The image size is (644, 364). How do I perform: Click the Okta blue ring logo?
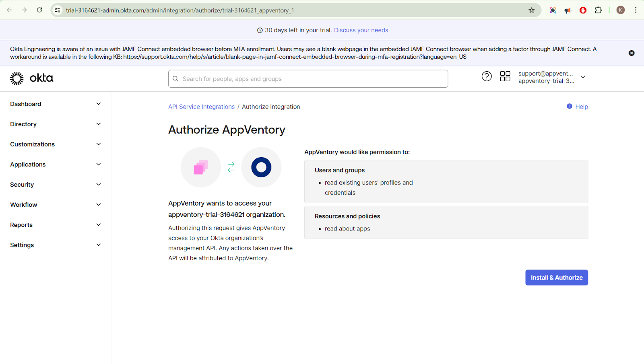click(261, 167)
